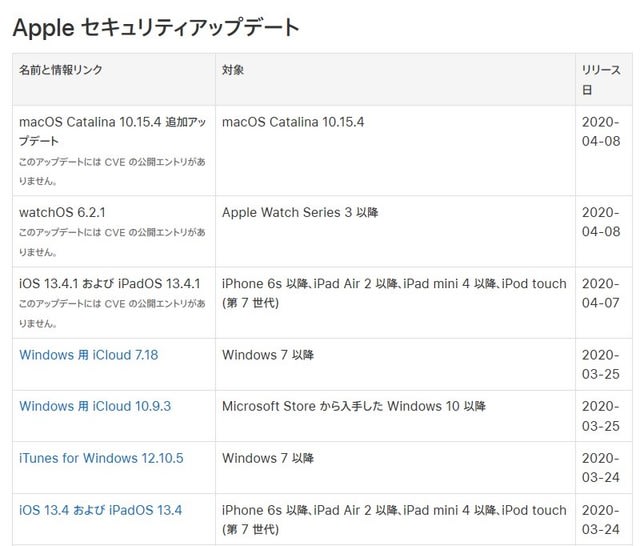The image size is (640, 546).
Task: Open the Windows 用 iCloud 7.18 link
Action: [x=89, y=355]
